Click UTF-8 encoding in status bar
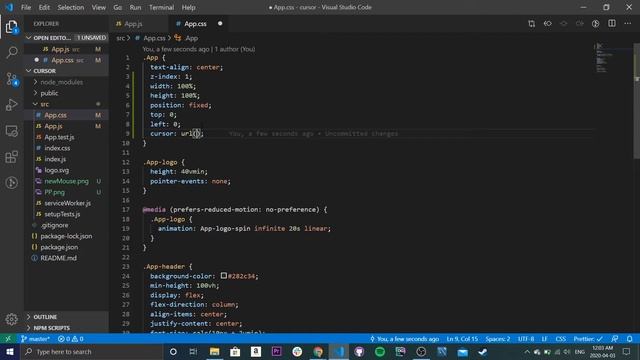 coord(526,339)
